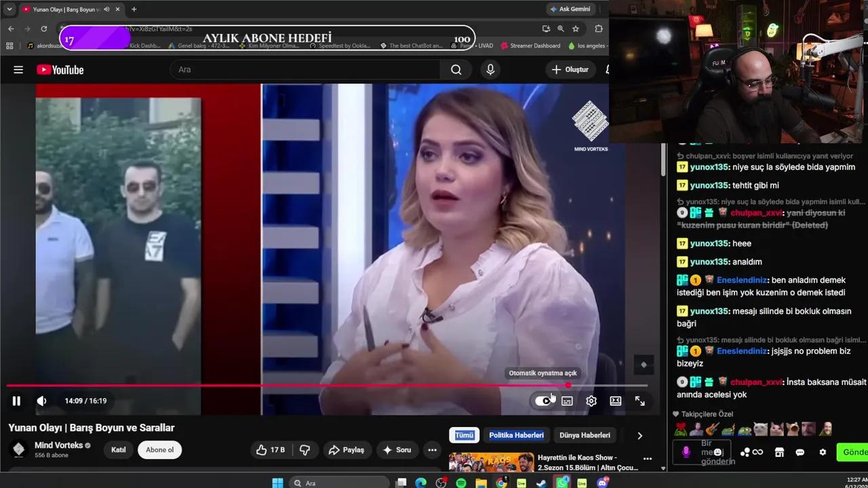
Task: Click chat username 'Eneslendiniz' on 'ben anladım' message
Action: 741,280
